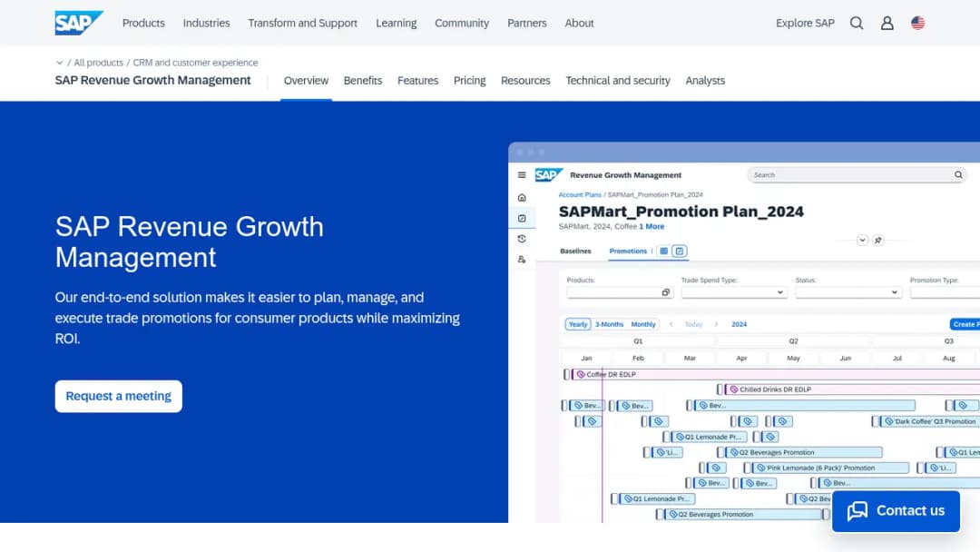
Task: Select the calendar plans icon in app sidebar
Action: (x=522, y=218)
